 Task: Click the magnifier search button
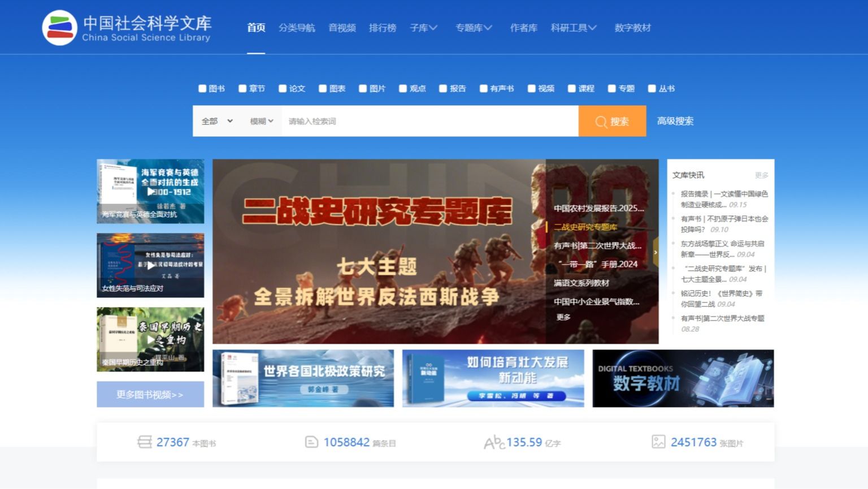click(611, 121)
